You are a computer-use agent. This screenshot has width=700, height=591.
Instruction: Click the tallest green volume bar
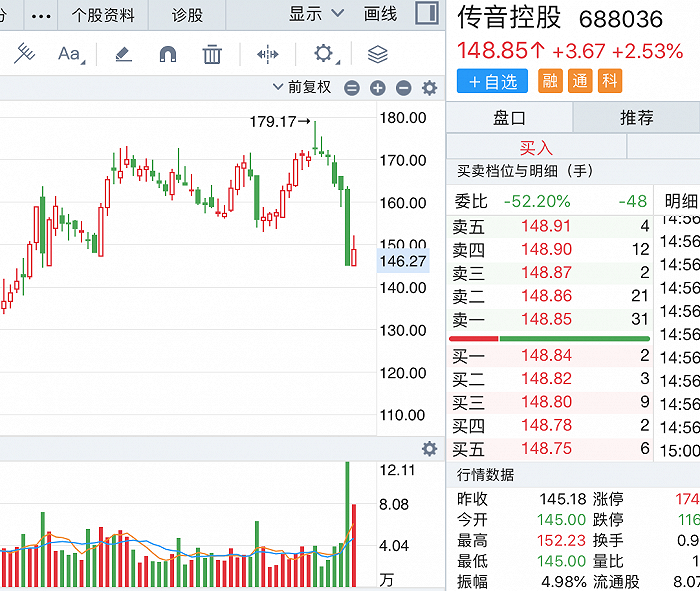pos(347,524)
